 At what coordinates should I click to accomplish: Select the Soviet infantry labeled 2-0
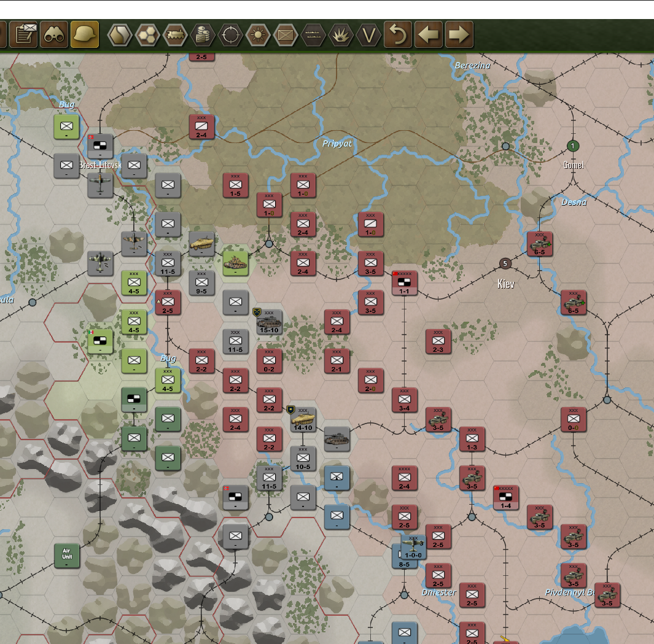(x=370, y=380)
